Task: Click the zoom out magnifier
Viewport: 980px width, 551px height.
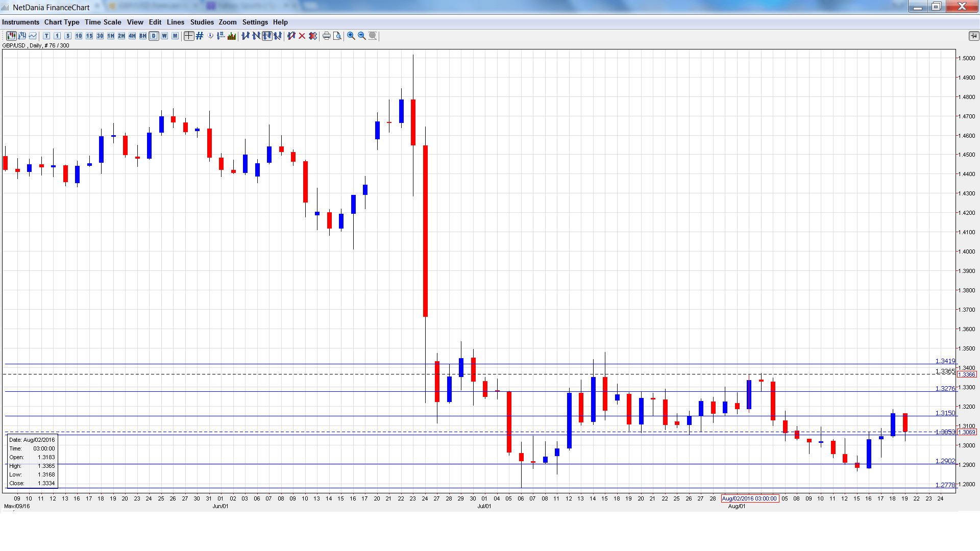Action: click(362, 36)
